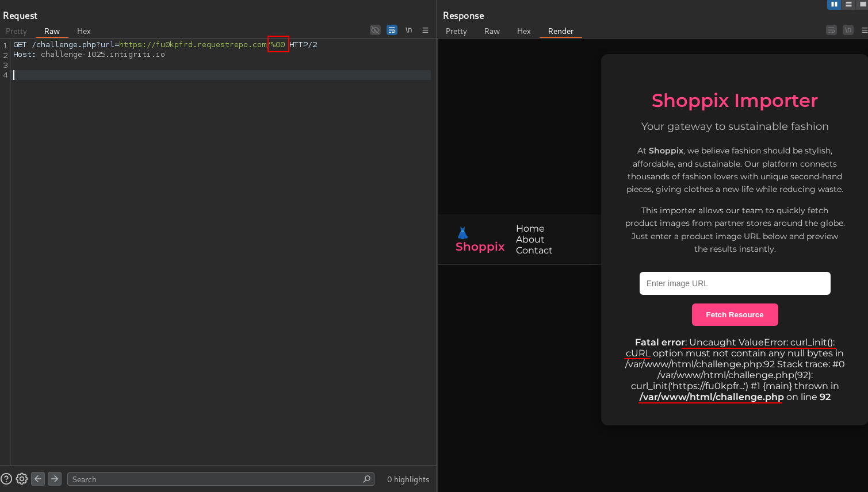The image size is (868, 492).
Task: Toggle hidden request elements eye icon
Action: (x=375, y=30)
